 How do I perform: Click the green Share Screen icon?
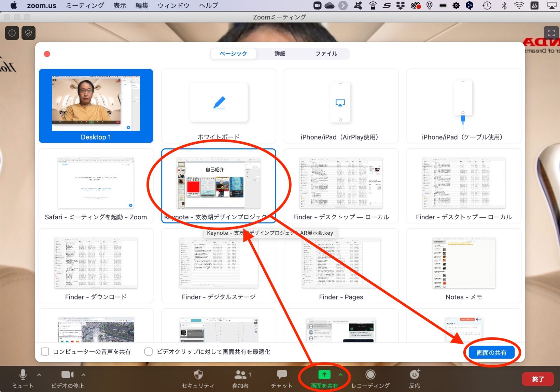(x=324, y=375)
